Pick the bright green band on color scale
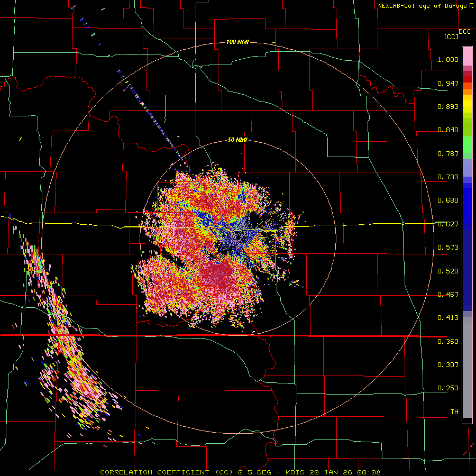Image resolution: width=476 pixels, height=476 pixels. tap(467, 144)
